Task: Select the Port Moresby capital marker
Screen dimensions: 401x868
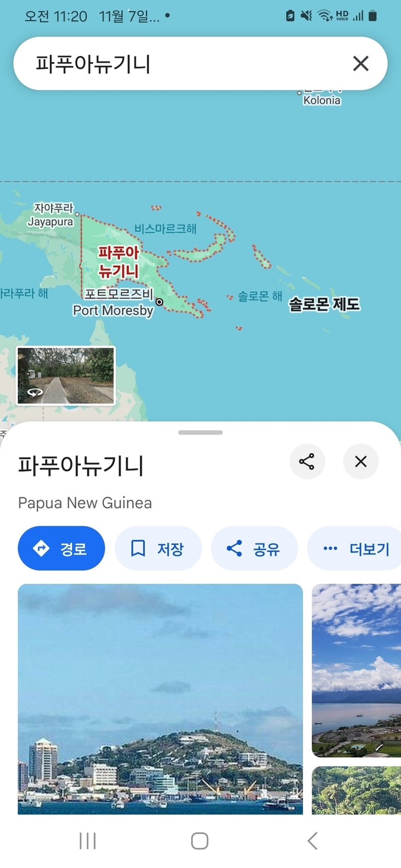Action: (x=159, y=302)
